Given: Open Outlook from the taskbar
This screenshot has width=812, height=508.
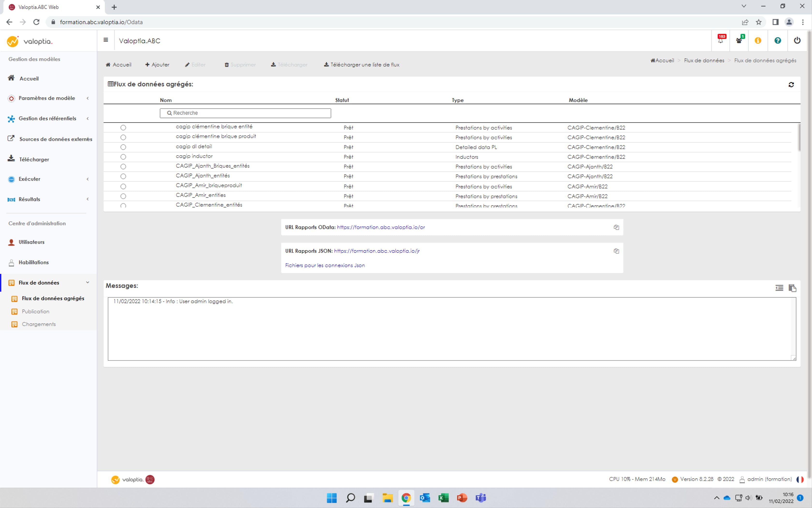Looking at the screenshot, I should [x=425, y=498].
